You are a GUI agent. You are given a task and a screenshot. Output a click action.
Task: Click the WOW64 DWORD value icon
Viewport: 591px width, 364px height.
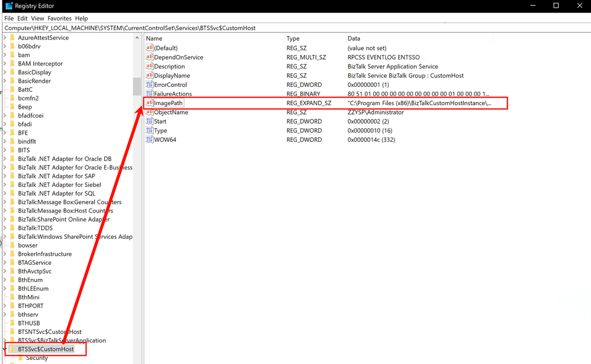point(149,139)
